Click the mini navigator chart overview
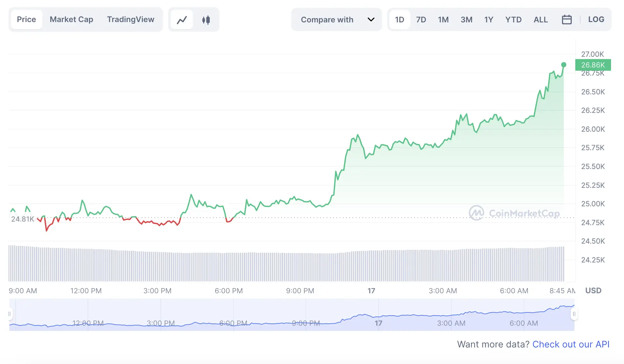This screenshot has height=364, width=624. coord(292,315)
